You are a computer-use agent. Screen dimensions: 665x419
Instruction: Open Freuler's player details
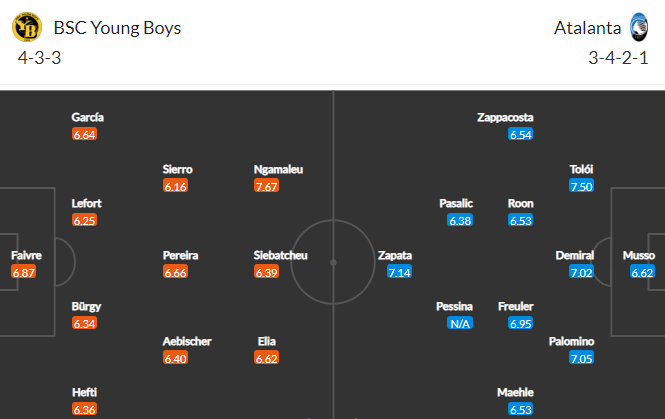tap(516, 306)
